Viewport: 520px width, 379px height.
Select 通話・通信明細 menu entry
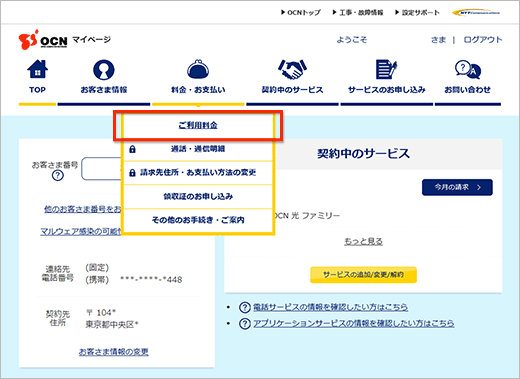[x=198, y=149]
